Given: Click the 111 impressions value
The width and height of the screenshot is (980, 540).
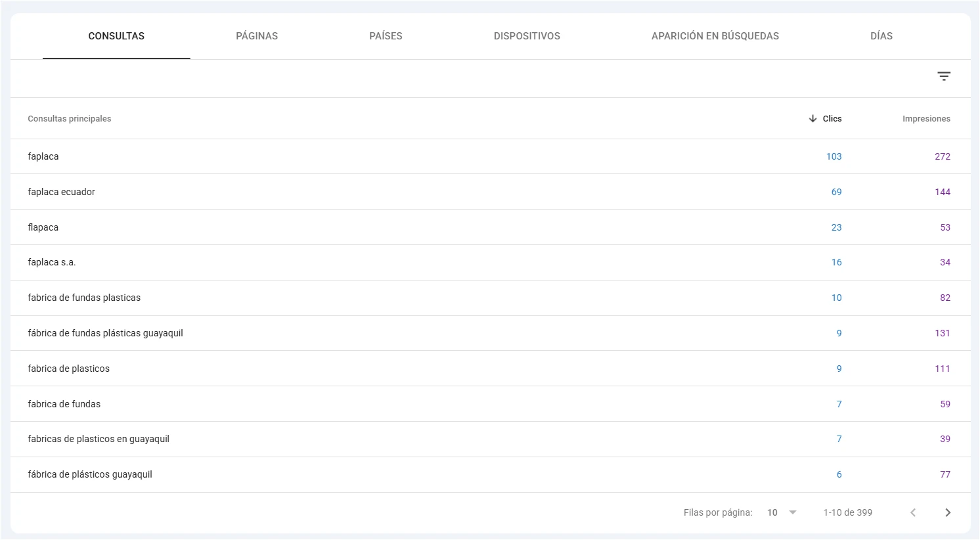Looking at the screenshot, I should pyautogui.click(x=943, y=369).
